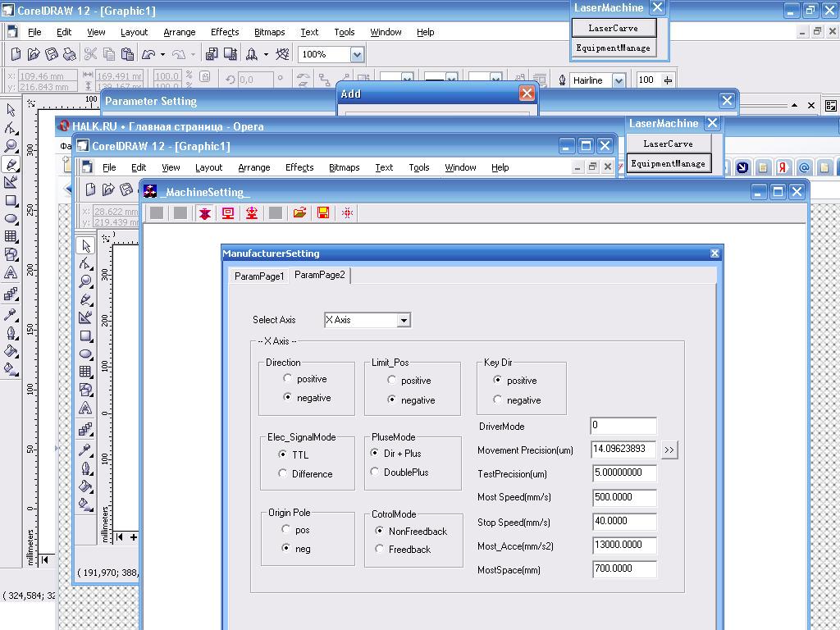The height and width of the screenshot is (630, 840).
Task: Select the Difference signal mode option
Action: tap(283, 473)
